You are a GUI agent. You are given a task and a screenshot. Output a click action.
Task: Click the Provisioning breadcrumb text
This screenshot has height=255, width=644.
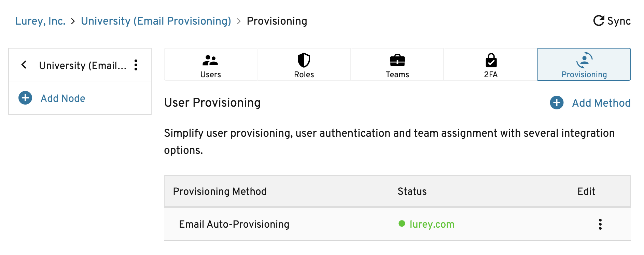click(277, 21)
